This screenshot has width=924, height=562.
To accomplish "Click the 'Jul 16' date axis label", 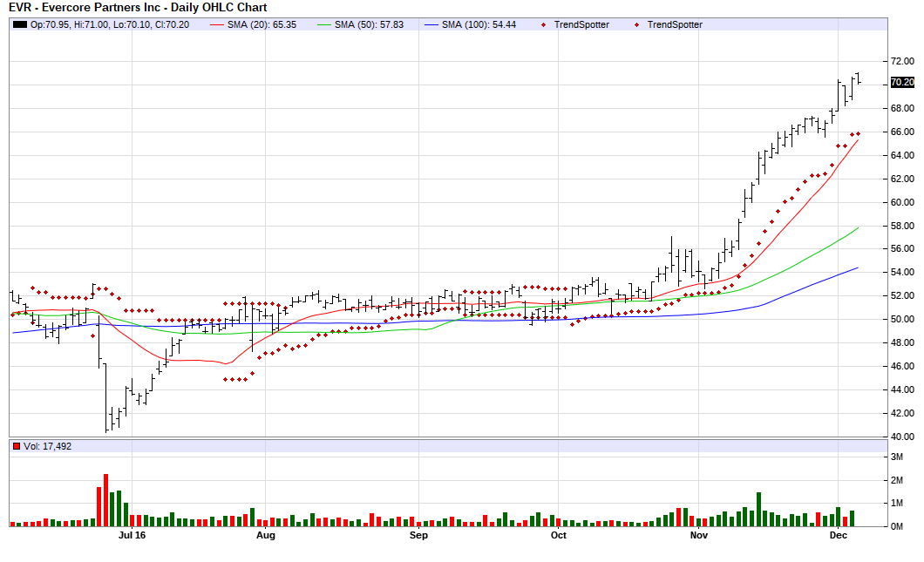I will coord(132,535).
